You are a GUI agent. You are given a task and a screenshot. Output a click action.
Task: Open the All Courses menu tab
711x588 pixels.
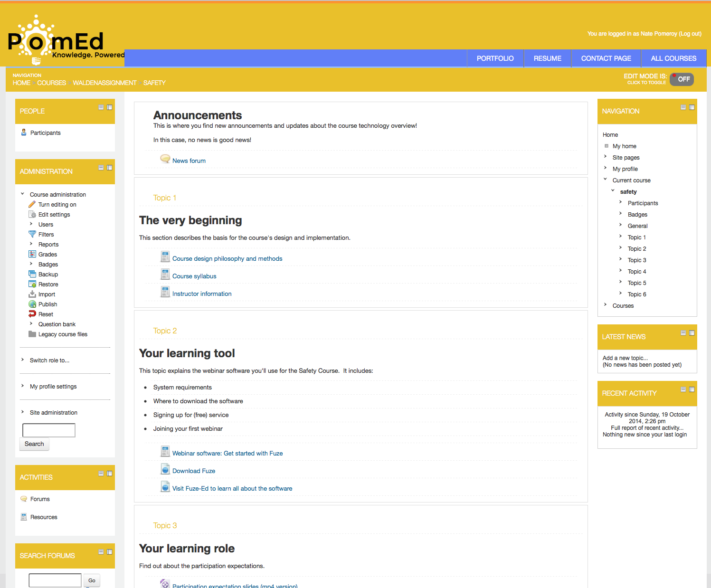[673, 58]
